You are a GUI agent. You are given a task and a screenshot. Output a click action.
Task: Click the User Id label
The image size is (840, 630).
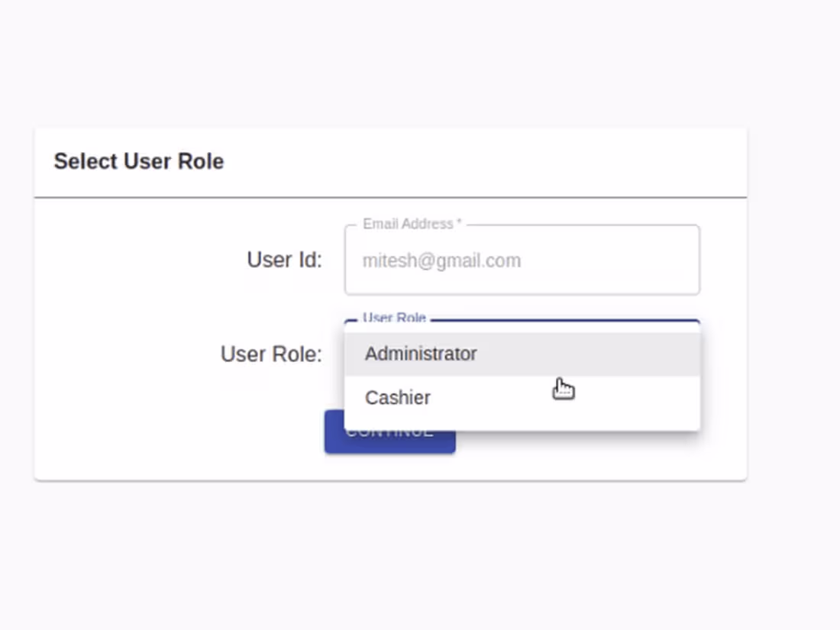[283, 260]
